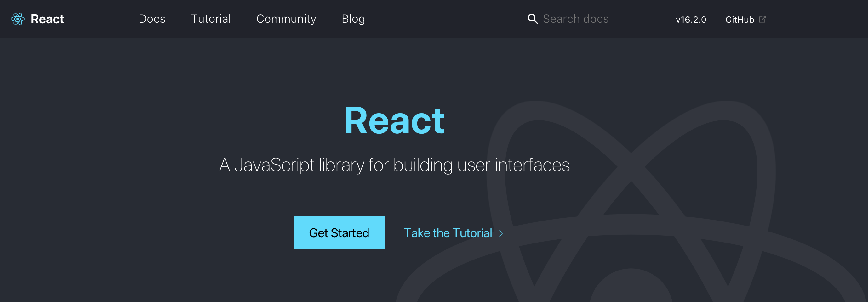The height and width of the screenshot is (302, 868).
Task: Click the Get Started button
Action: click(339, 232)
